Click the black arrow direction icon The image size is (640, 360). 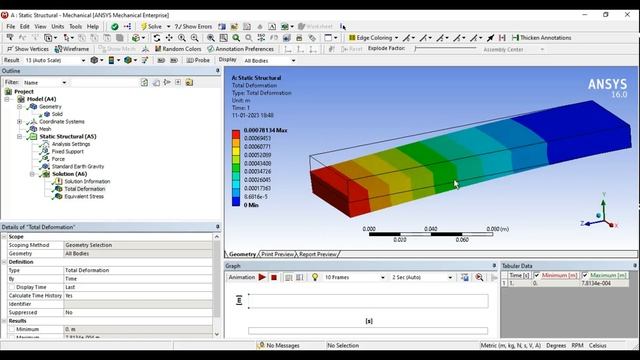490,38
